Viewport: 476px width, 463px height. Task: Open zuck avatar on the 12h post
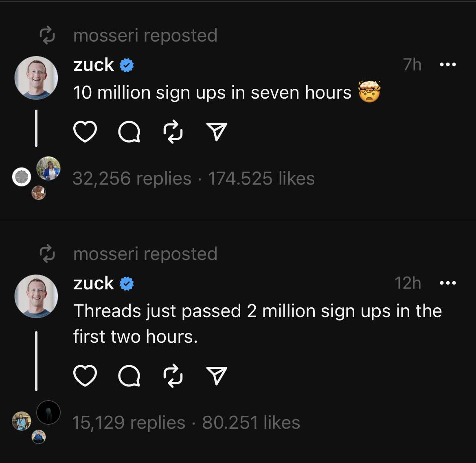pos(36,296)
